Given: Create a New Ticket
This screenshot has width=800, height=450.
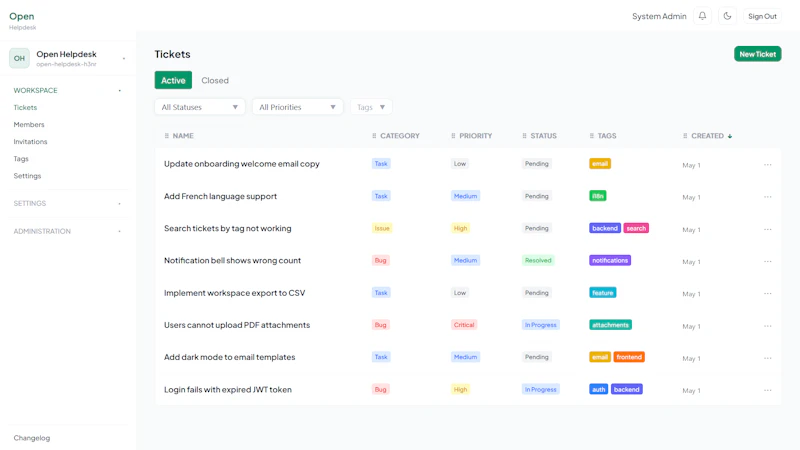Looking at the screenshot, I should coord(758,54).
